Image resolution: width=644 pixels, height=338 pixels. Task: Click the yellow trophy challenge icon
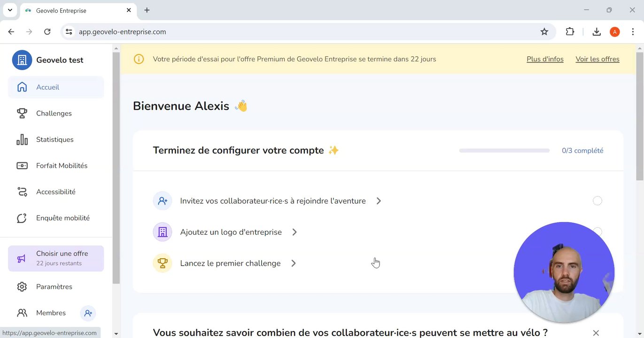pyautogui.click(x=163, y=263)
